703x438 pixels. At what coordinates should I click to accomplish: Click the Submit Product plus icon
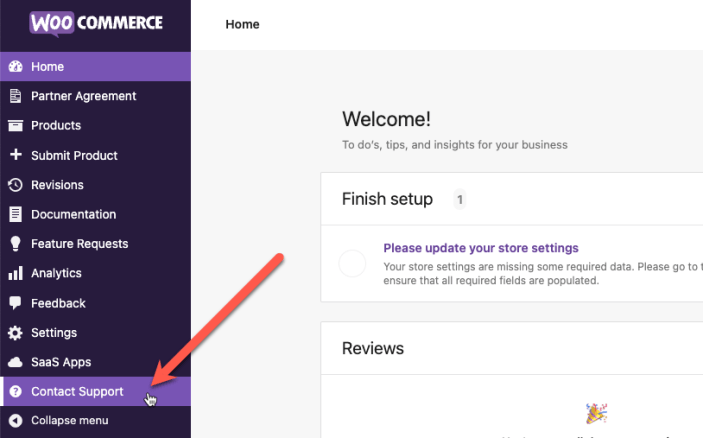(16, 155)
